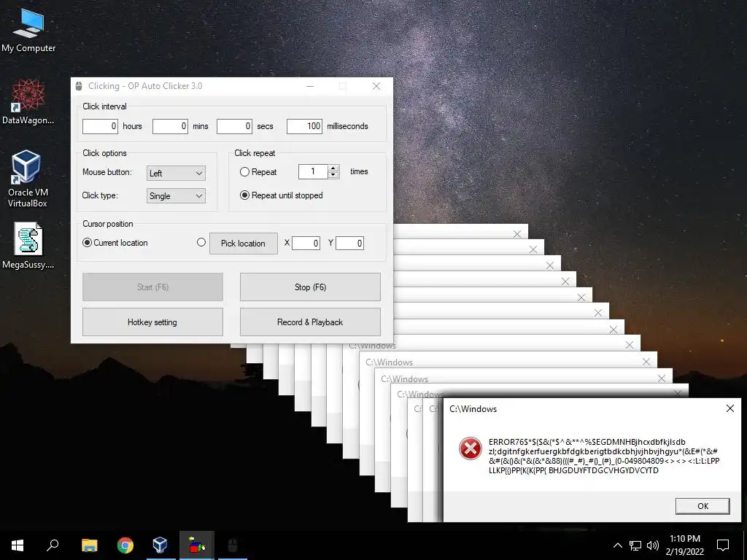747x560 pixels.
Task: Click the X coordinate field
Action: point(306,244)
